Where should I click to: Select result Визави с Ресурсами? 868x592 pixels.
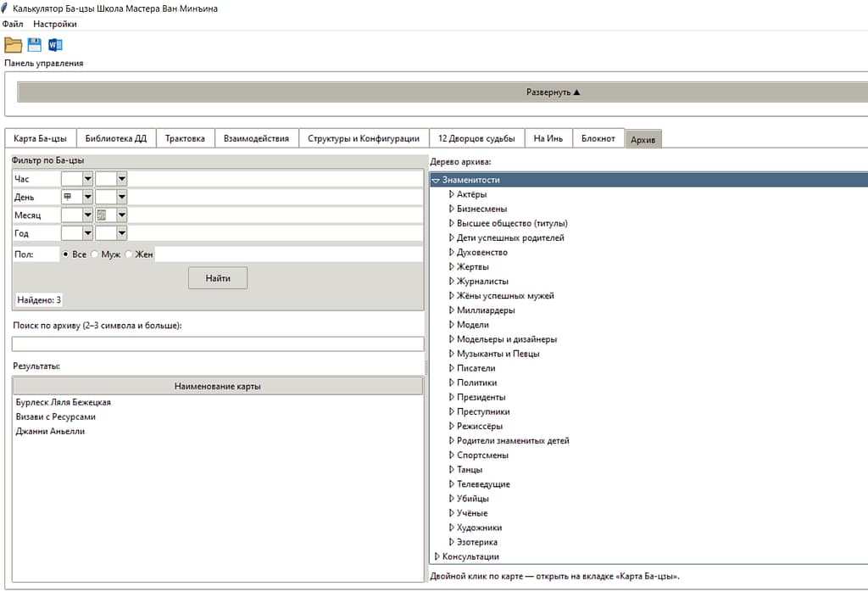tap(55, 416)
